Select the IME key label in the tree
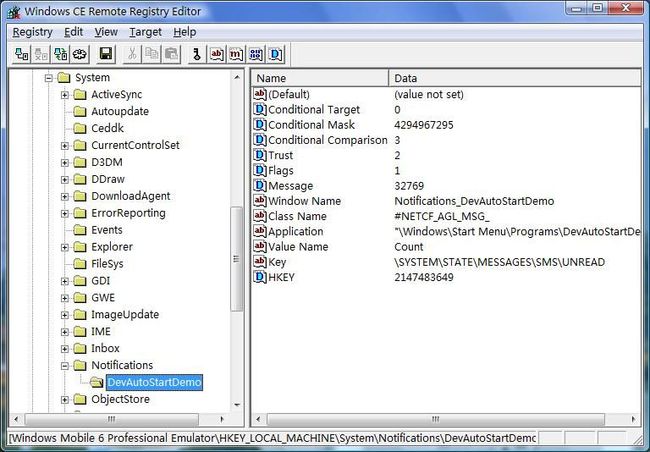 click(101, 331)
